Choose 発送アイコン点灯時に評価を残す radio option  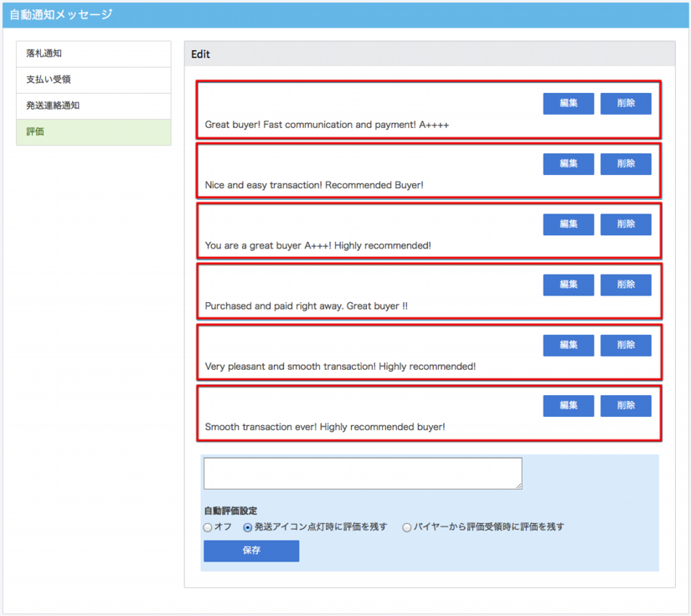coord(248,528)
